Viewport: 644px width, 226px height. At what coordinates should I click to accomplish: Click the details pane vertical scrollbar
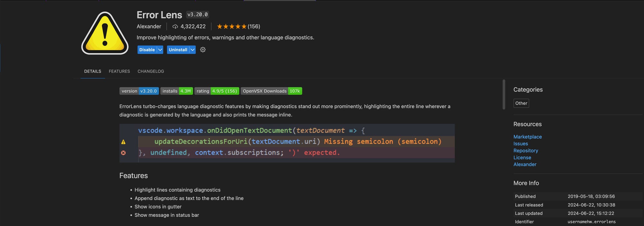coord(504,94)
